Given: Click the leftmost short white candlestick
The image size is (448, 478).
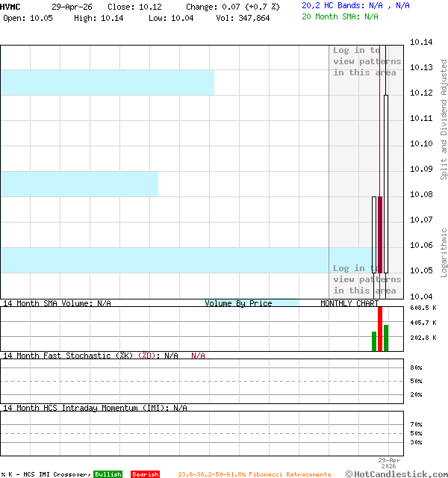Looking at the screenshot, I should [374, 234].
